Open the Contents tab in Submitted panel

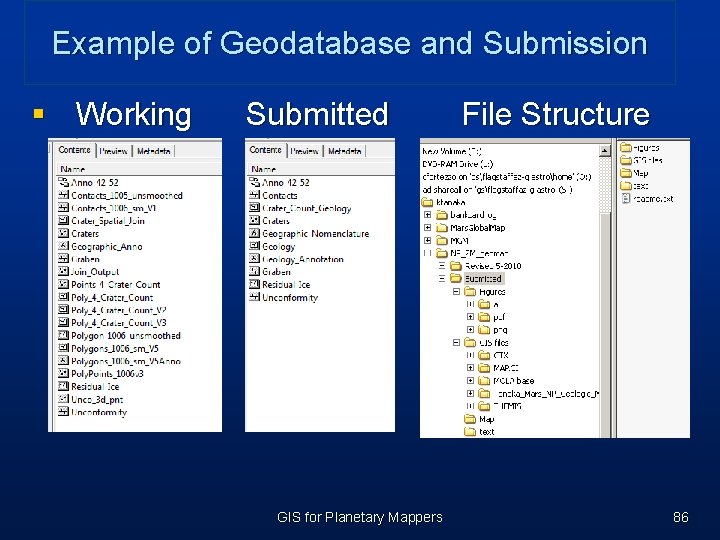coord(265,150)
